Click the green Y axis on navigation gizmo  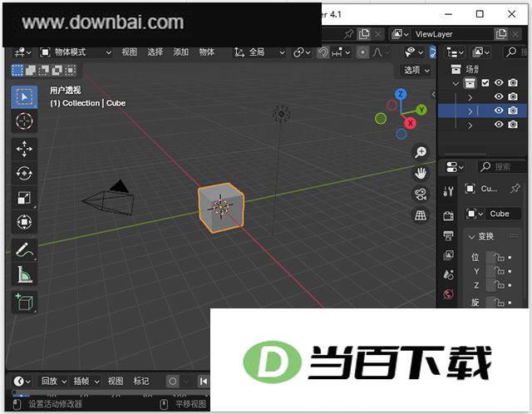(x=421, y=110)
